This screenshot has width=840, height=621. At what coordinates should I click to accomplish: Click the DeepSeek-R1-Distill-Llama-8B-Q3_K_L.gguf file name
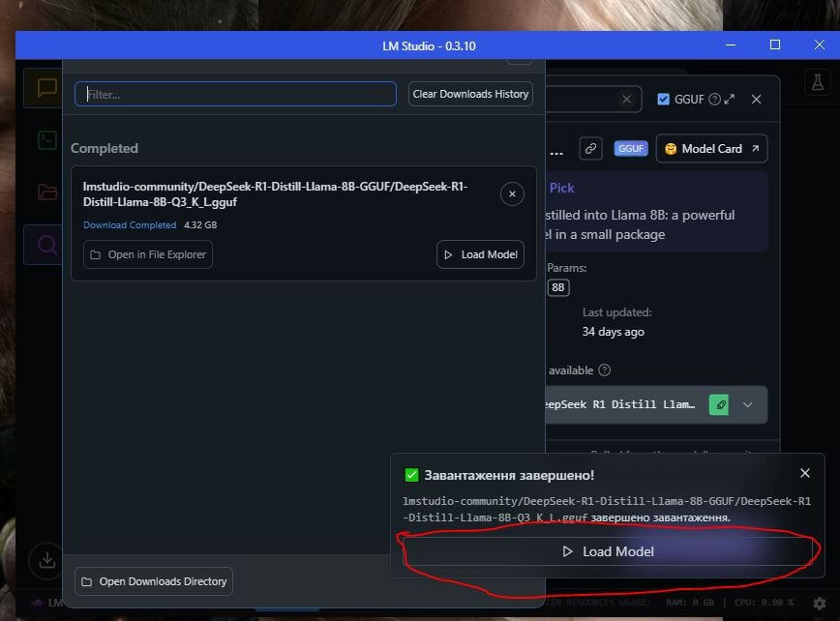click(275, 193)
